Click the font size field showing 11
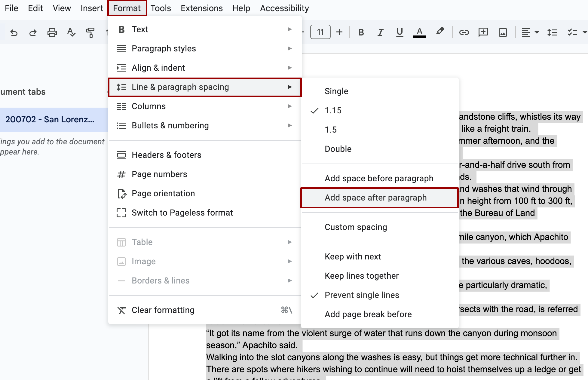 click(x=320, y=32)
